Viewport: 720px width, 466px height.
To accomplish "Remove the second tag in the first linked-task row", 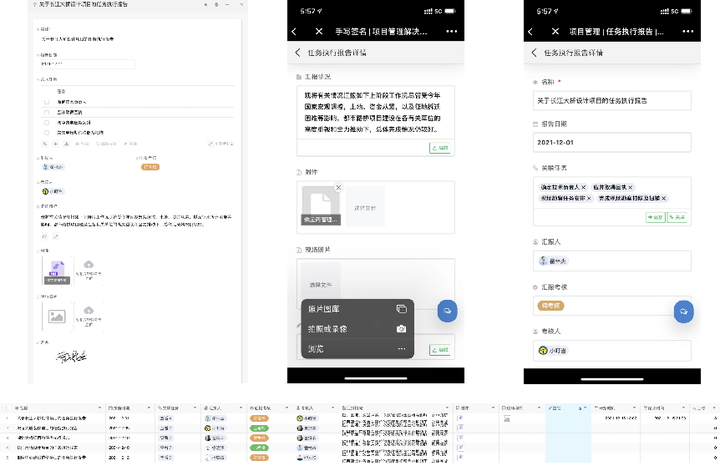I will tap(630, 187).
